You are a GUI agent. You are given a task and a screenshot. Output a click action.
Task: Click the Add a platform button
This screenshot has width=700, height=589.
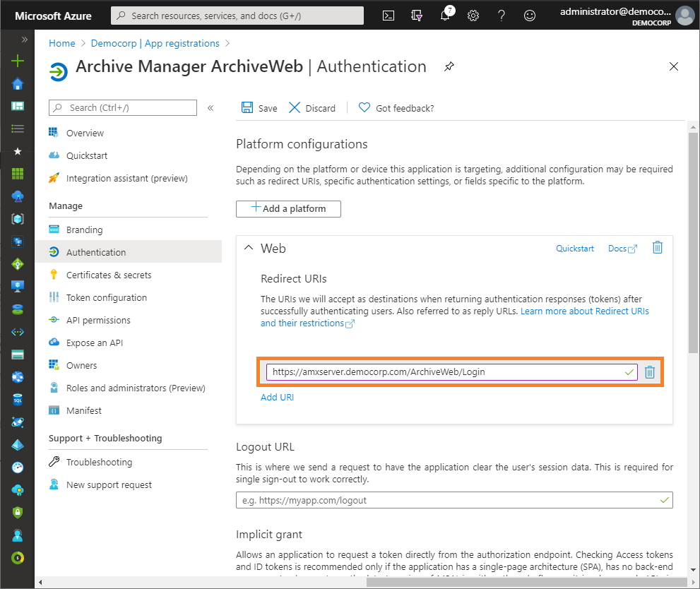[x=288, y=208]
